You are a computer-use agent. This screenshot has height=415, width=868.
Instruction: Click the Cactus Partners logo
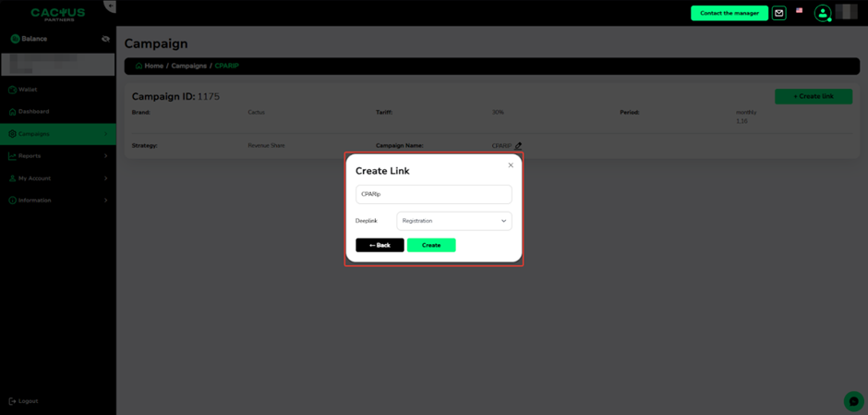click(x=57, y=13)
